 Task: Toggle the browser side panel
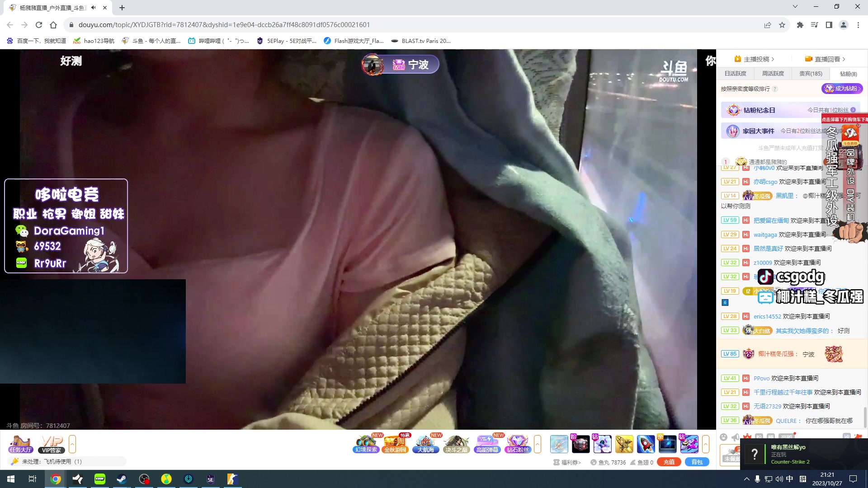point(829,25)
